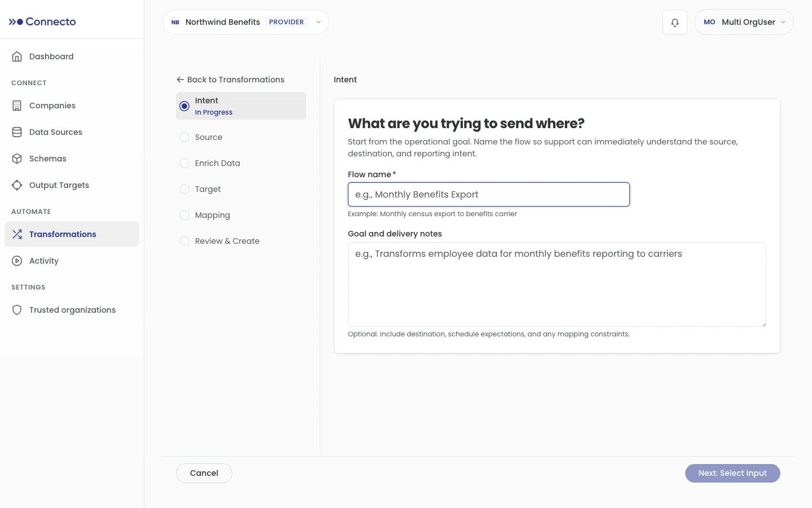812x508 pixels.
Task: Open Dashboard via its home icon
Action: (x=17, y=56)
